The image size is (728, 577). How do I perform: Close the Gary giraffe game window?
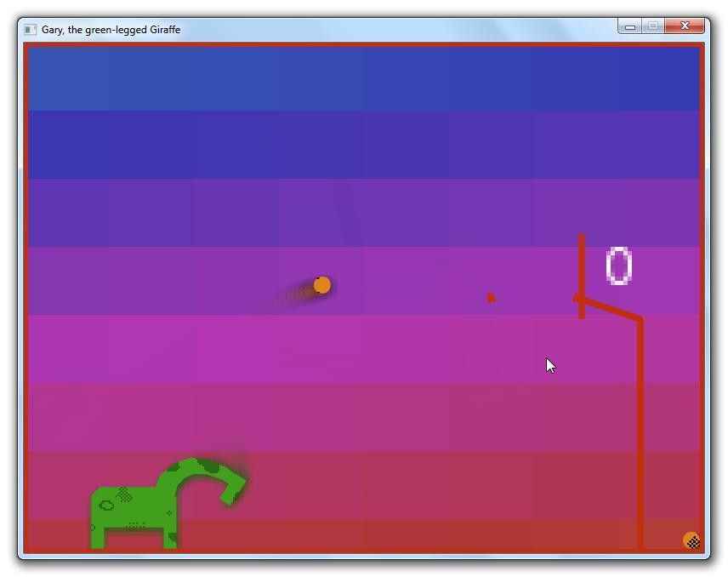pyautogui.click(x=685, y=26)
